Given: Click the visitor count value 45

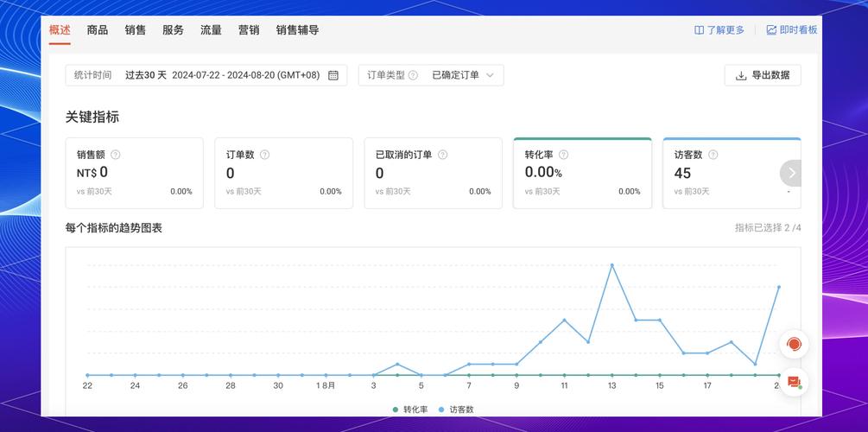Looking at the screenshot, I should point(682,174).
